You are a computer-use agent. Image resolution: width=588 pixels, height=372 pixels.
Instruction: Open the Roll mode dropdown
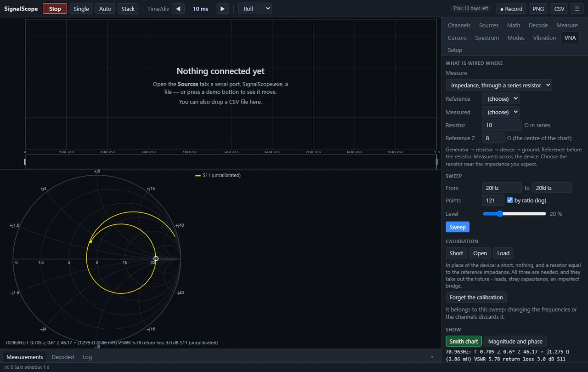(x=255, y=9)
